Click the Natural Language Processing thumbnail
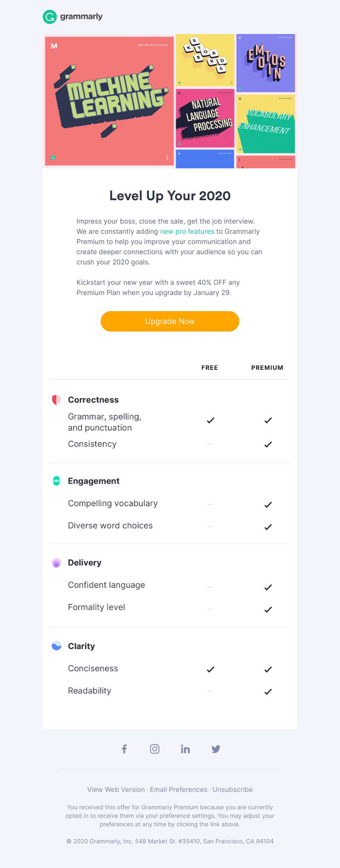Viewport: 340px width, 868px height. 205,118
